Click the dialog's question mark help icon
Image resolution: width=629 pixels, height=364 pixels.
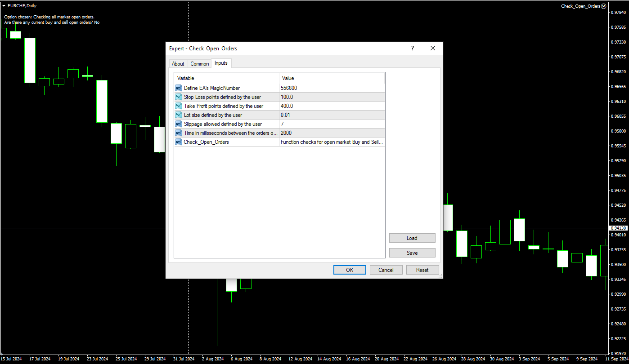point(413,49)
